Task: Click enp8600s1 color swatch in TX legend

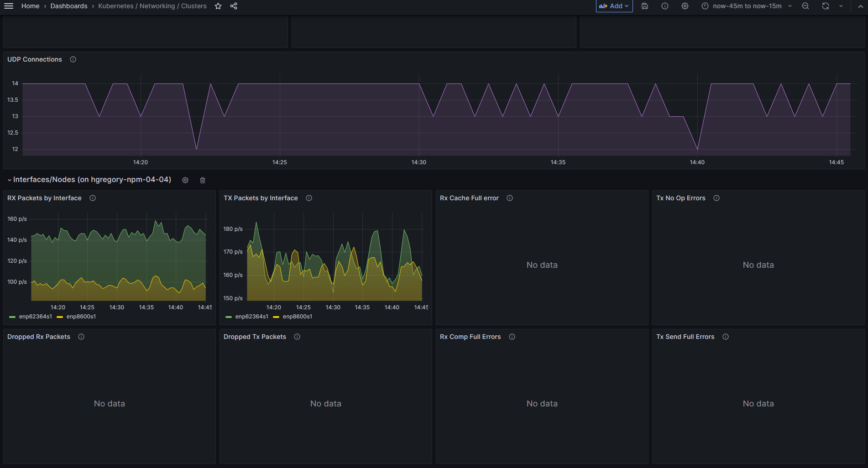Action: [276, 317]
